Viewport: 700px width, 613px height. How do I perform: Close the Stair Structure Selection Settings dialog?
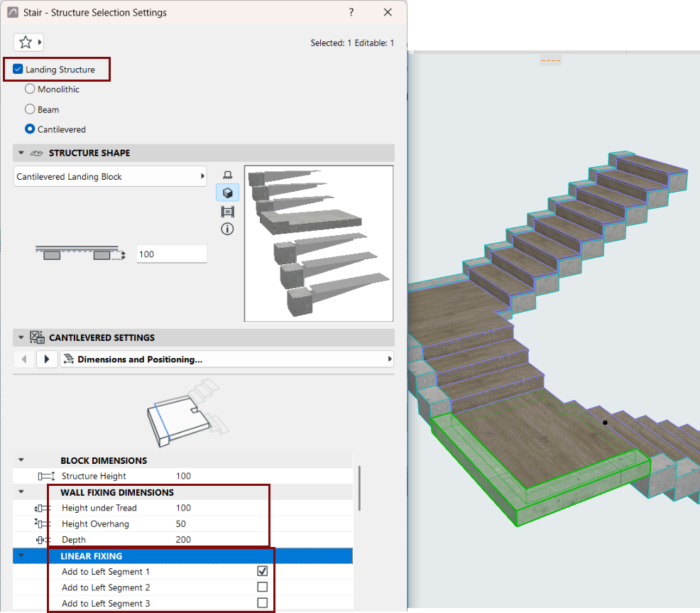388,13
